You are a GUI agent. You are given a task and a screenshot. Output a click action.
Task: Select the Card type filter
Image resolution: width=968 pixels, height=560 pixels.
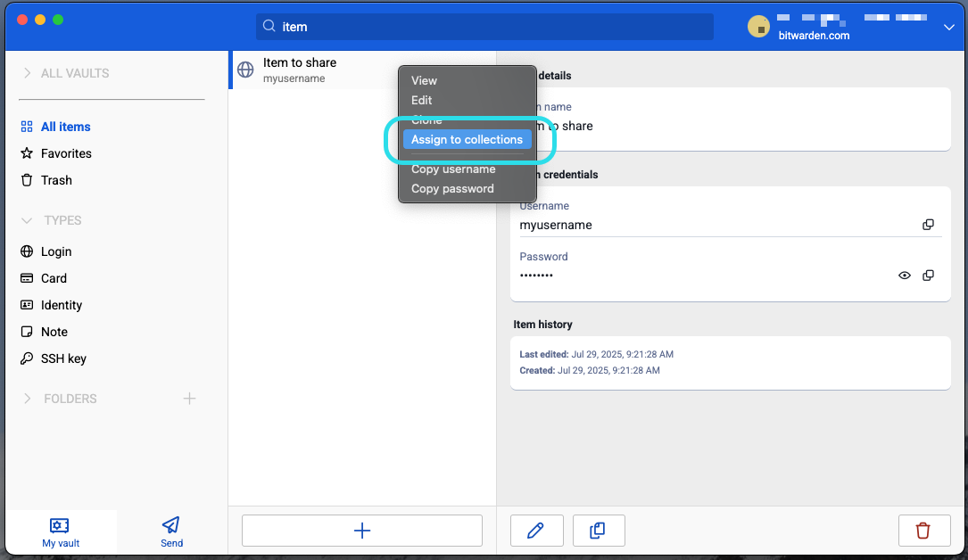click(x=52, y=278)
